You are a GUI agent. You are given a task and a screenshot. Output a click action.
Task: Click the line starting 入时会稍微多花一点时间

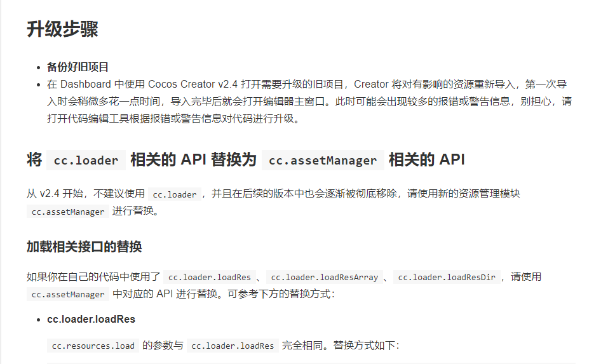[309, 101]
